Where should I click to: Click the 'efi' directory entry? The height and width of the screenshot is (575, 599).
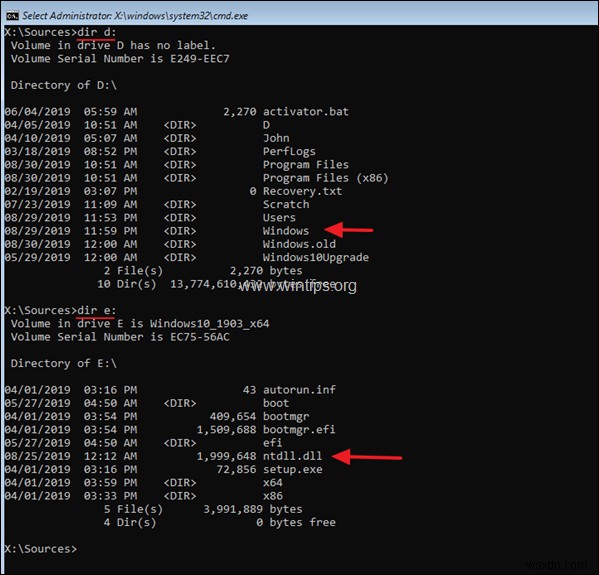[273, 443]
